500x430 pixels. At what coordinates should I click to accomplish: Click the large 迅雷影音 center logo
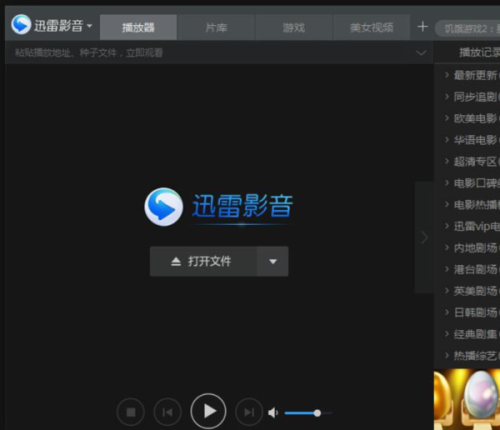click(x=219, y=207)
